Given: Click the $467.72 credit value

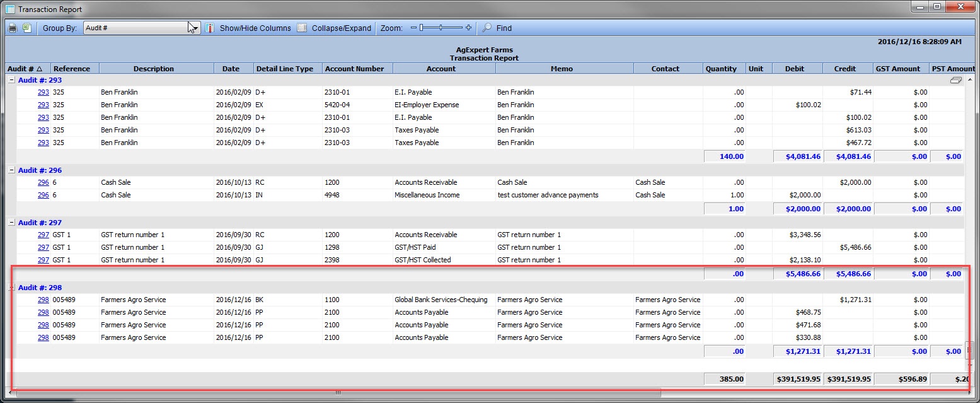Looking at the screenshot, I should coord(859,143).
